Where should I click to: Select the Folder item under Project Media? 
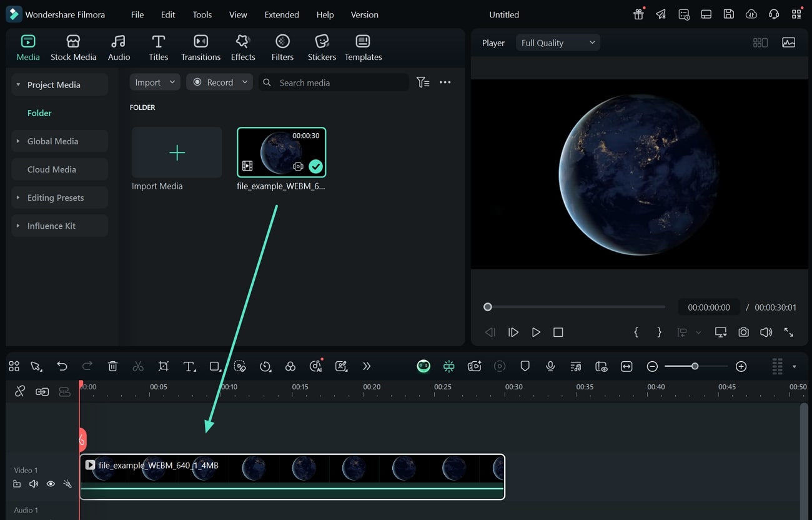[39, 113]
